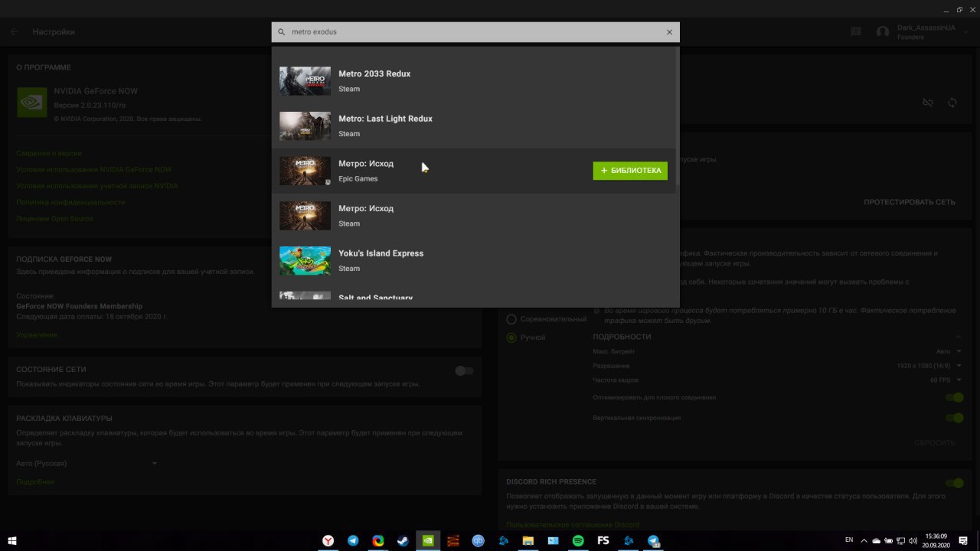Open the volume control in the system tray
This screenshot has height=551, width=980.
(x=913, y=540)
